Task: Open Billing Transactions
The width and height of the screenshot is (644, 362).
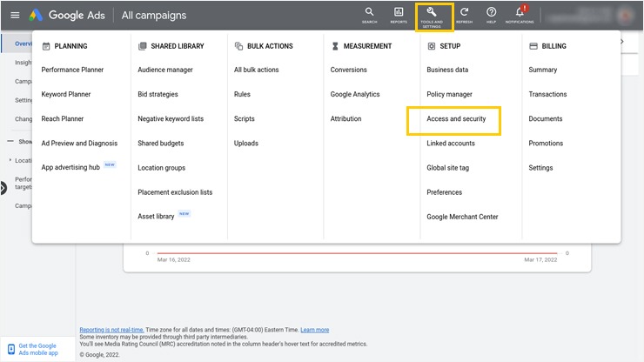Action: pos(547,94)
